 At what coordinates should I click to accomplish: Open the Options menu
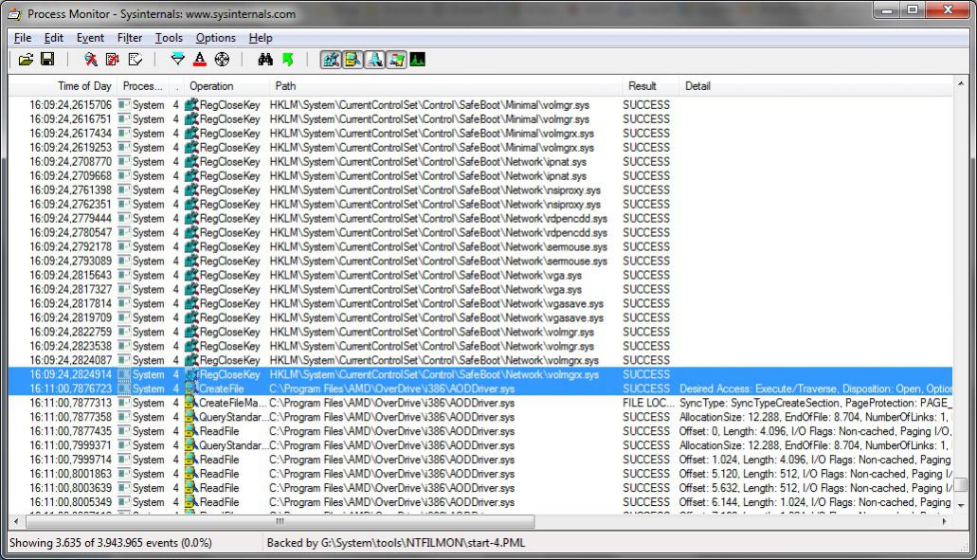(216, 38)
